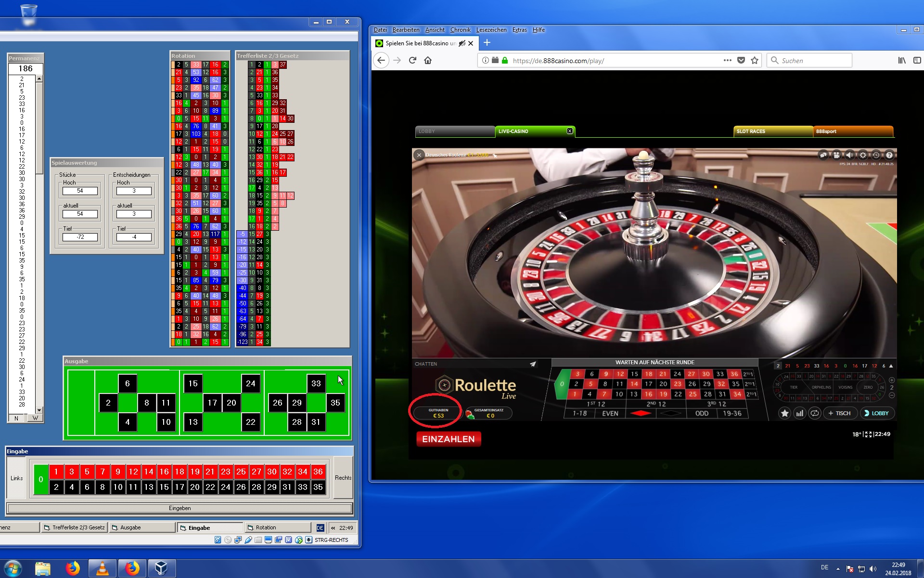Open the live chat bubbles icon
This screenshot has height=578, width=924.
click(823, 155)
